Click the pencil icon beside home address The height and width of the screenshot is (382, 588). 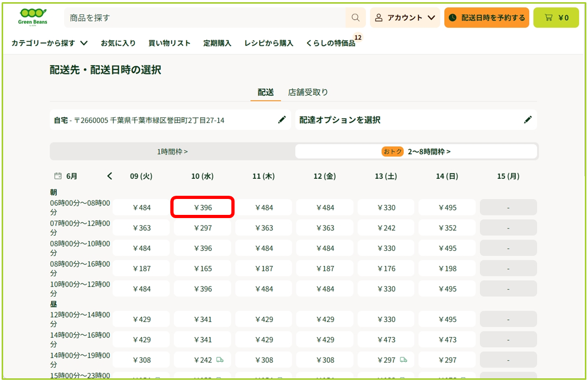pyautogui.click(x=282, y=119)
